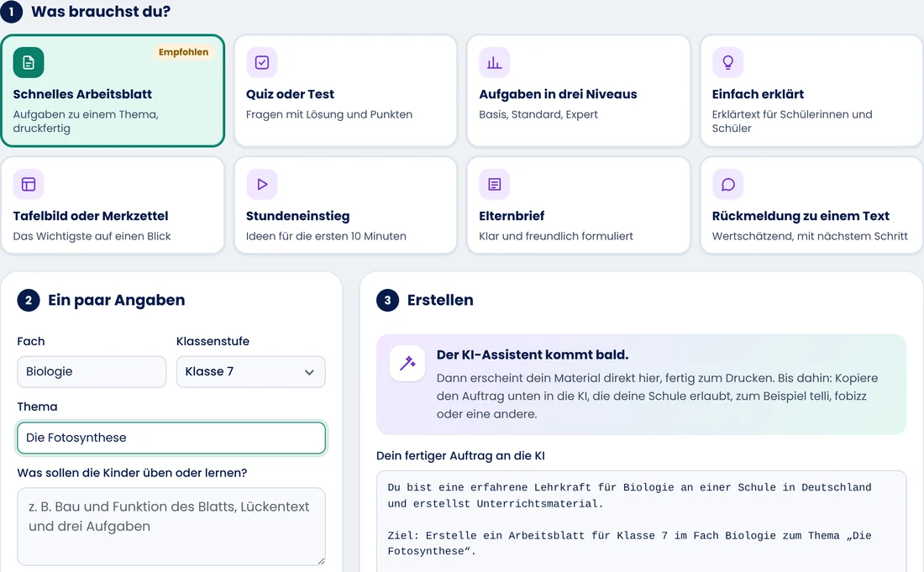Click the green document icon of Schnelles Arbeitsblatt
The width and height of the screenshot is (924, 572).
(x=29, y=62)
